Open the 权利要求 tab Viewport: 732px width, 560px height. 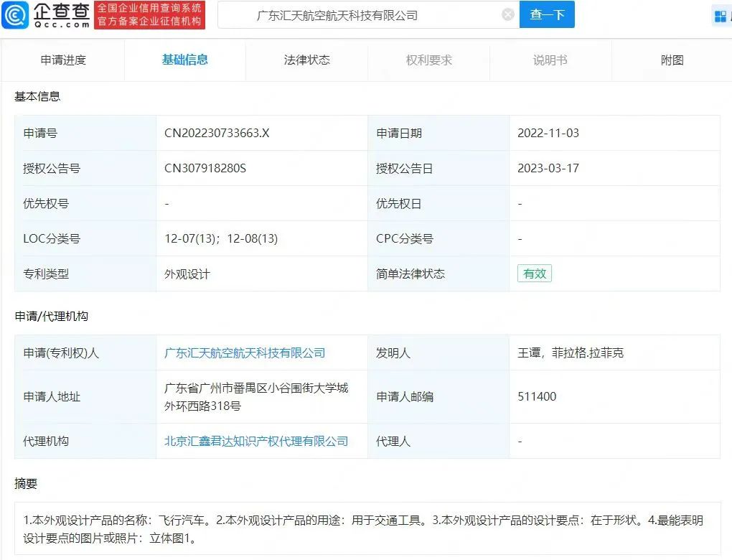tap(428, 60)
